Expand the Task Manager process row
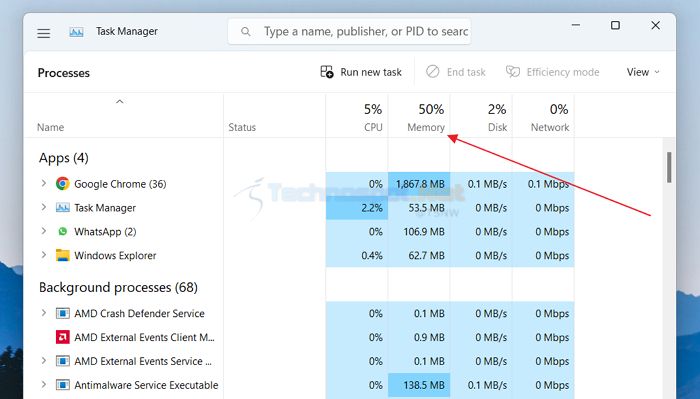 [44, 207]
